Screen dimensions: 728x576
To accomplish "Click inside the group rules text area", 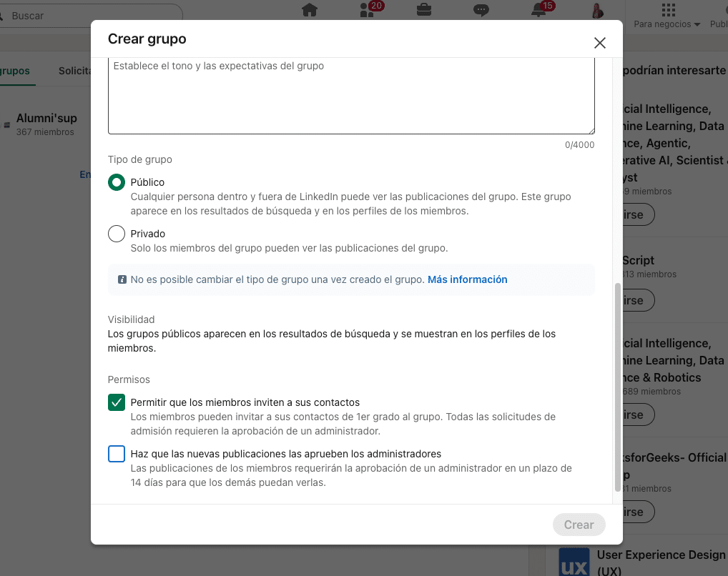I will coord(350,96).
